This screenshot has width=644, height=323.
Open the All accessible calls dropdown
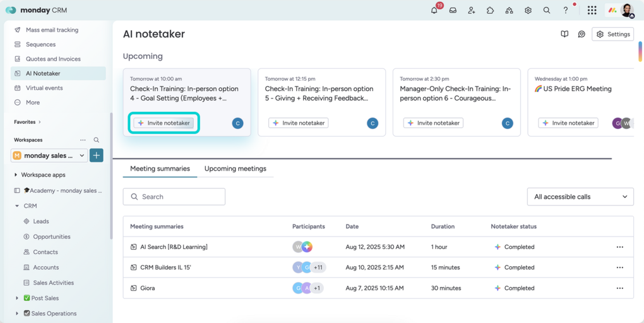pyautogui.click(x=580, y=197)
